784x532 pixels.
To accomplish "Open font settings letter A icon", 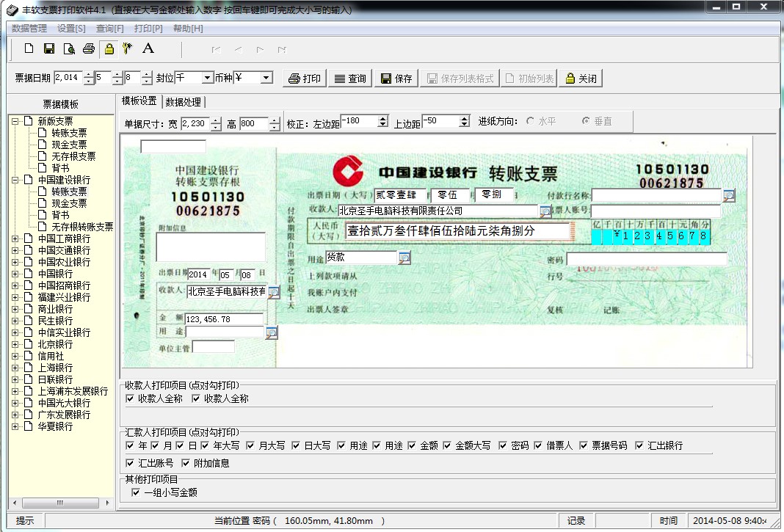I will point(148,48).
